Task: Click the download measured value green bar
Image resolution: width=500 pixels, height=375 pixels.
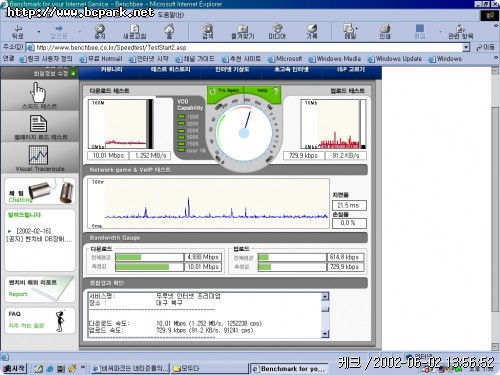Action: click(142, 267)
